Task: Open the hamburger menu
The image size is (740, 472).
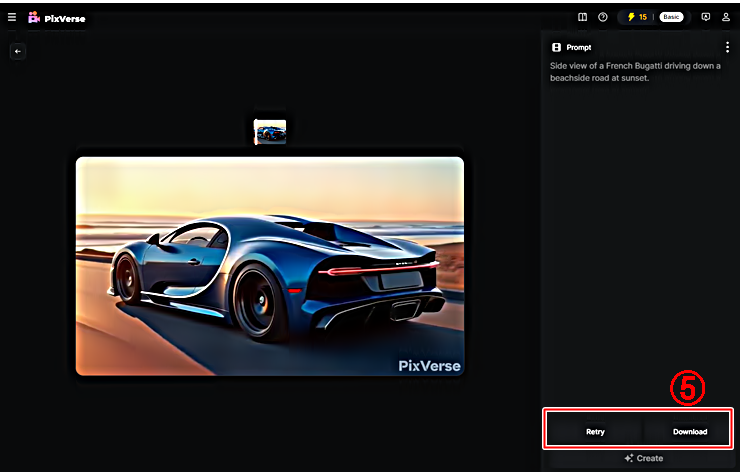Action: click(x=12, y=17)
